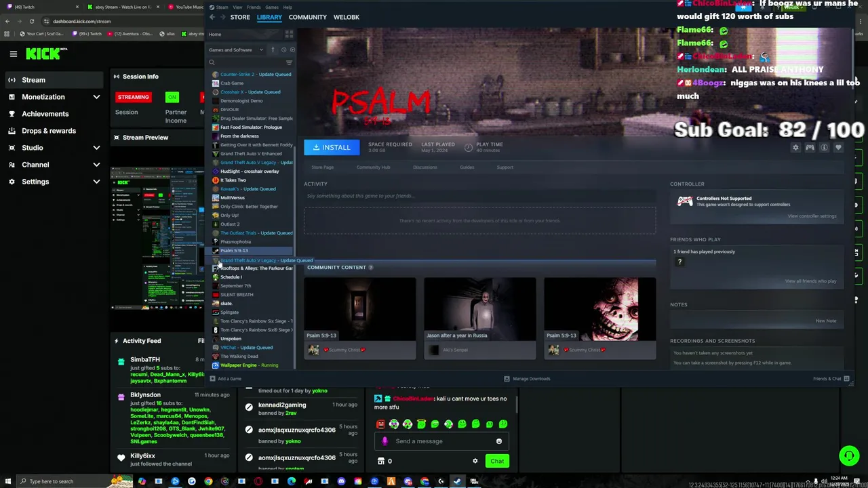Open the WELOBK profile tab
The width and height of the screenshot is (868, 488).
tap(347, 17)
